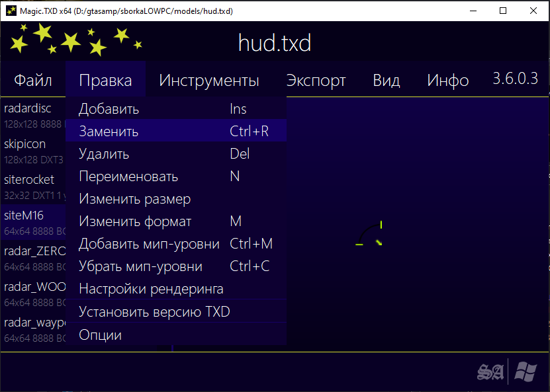Open the Инфо menu
The width and height of the screenshot is (550, 392).
click(x=448, y=81)
